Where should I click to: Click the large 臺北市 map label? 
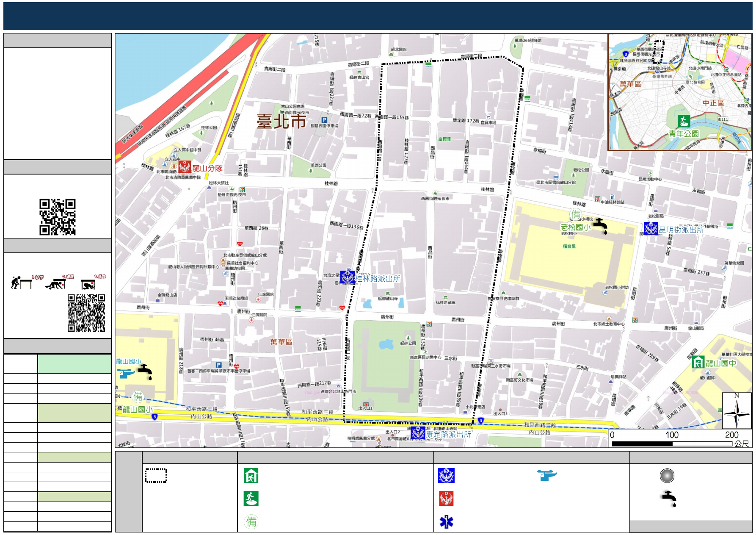click(281, 122)
